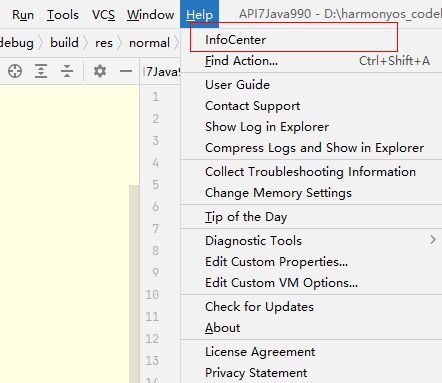The width and height of the screenshot is (442, 383).
Task: Select InfoCenter from Help menu
Action: (x=311, y=40)
